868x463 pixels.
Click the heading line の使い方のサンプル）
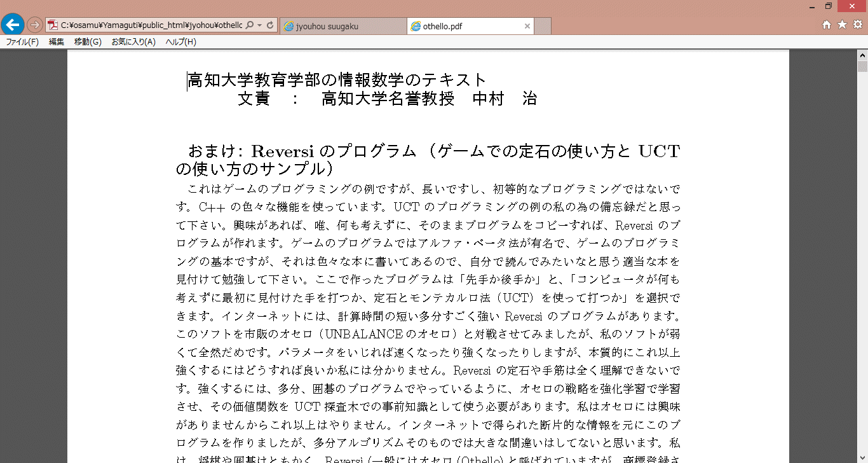[x=255, y=169]
